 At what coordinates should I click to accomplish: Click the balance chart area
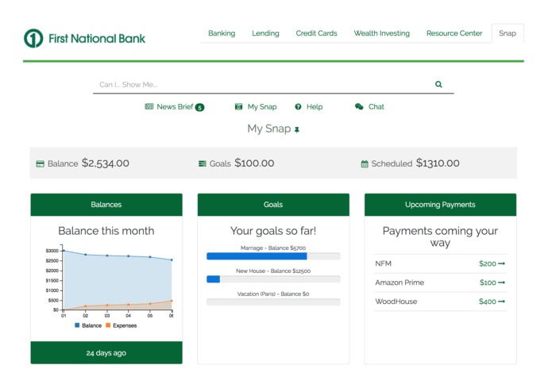click(118, 280)
